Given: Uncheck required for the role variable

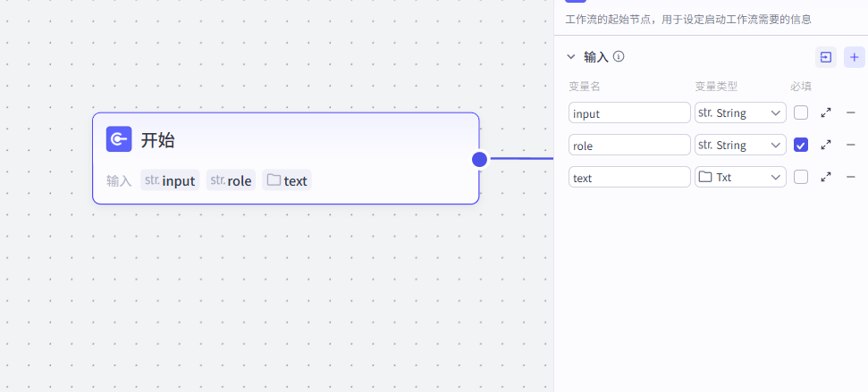Looking at the screenshot, I should coord(801,145).
